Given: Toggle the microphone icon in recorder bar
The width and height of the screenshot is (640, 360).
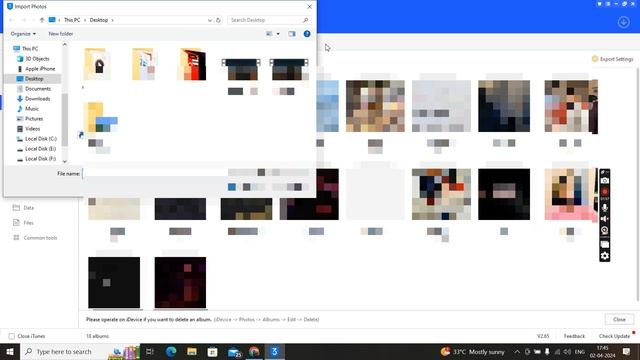Looking at the screenshot, I should click(604, 207).
